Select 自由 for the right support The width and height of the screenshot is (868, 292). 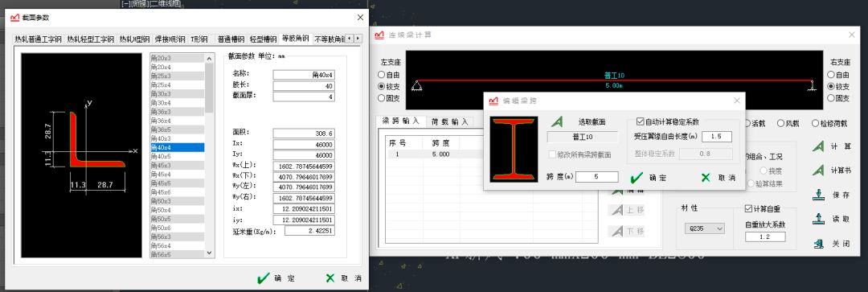tap(838, 75)
